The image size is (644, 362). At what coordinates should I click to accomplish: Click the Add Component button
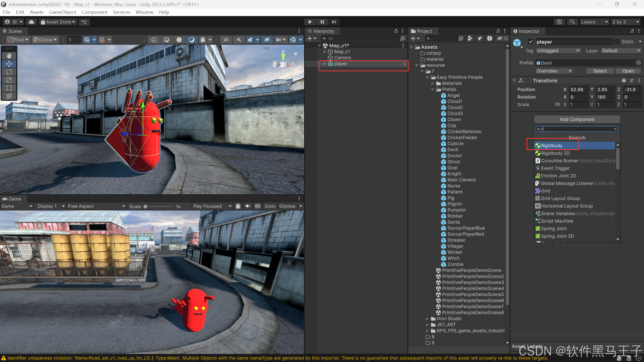click(x=577, y=119)
